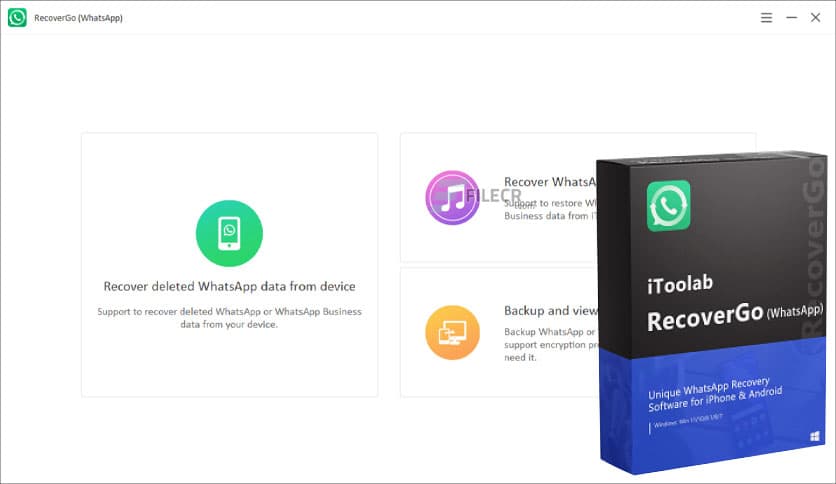Click the iToolab RecoverGo product box image

tap(712, 313)
